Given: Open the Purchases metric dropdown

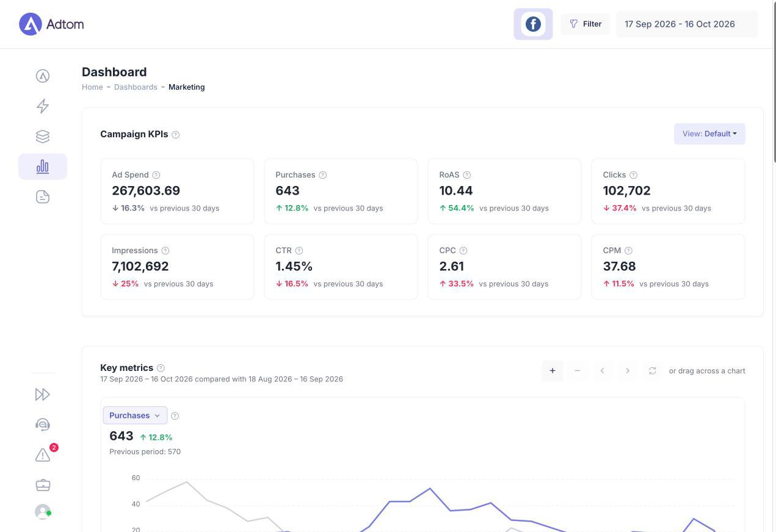Looking at the screenshot, I should click(x=135, y=415).
